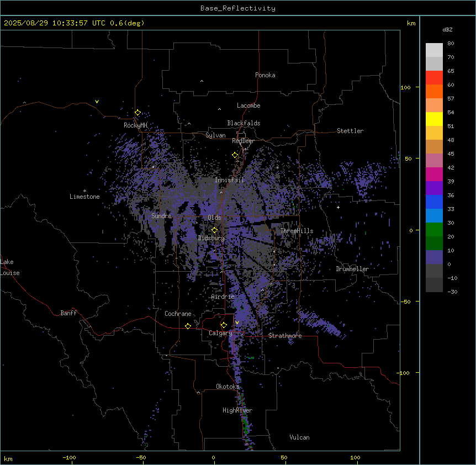The width and height of the screenshot is (476, 465).
Task: Click the Innisfail label
Action: point(229,180)
